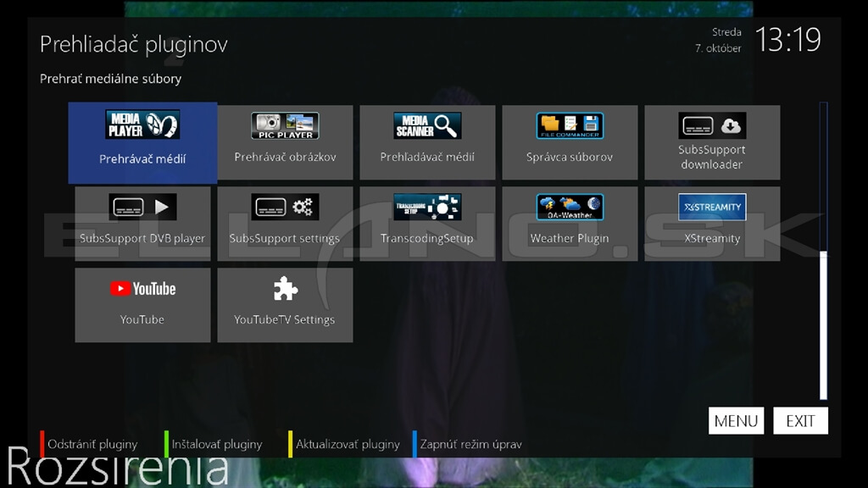This screenshot has width=868, height=488.
Task: Click the blue color key marker
Action: tap(415, 444)
